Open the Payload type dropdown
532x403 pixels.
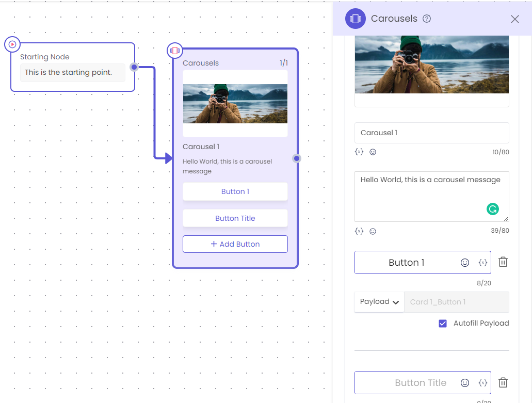(379, 302)
